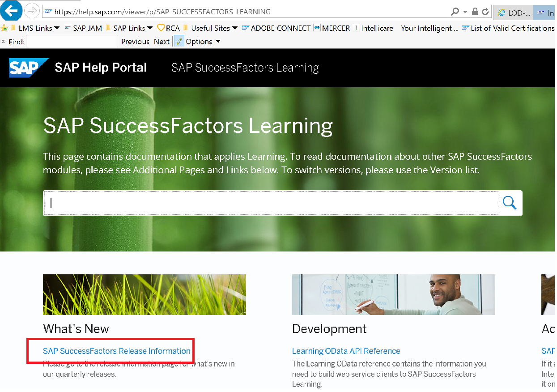Click the documentation search input field
The image size is (557, 392).
pos(271,203)
